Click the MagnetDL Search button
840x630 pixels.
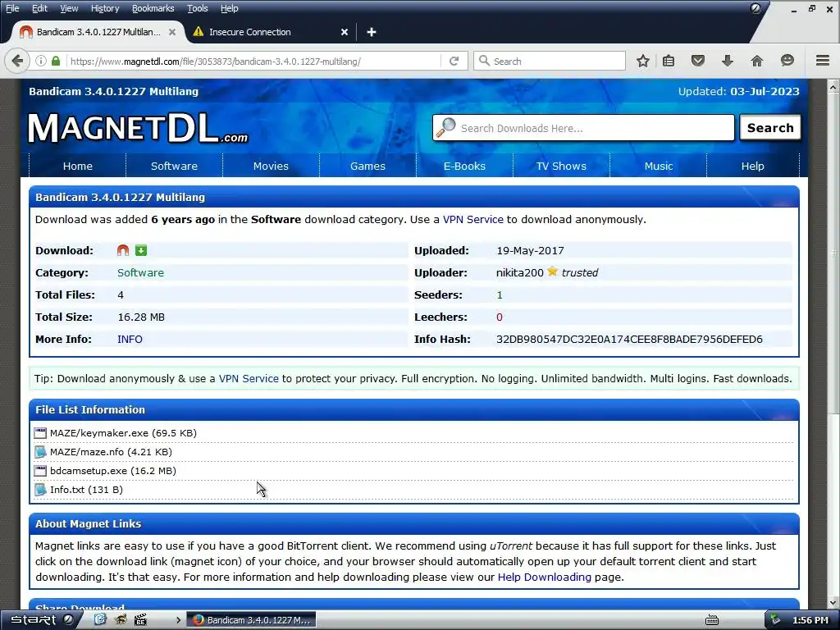coord(769,127)
